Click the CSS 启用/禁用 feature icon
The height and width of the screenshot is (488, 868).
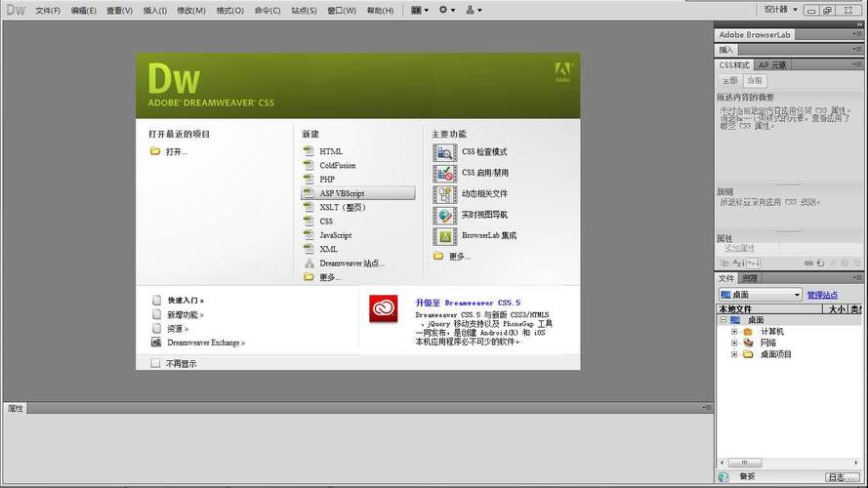(x=444, y=173)
